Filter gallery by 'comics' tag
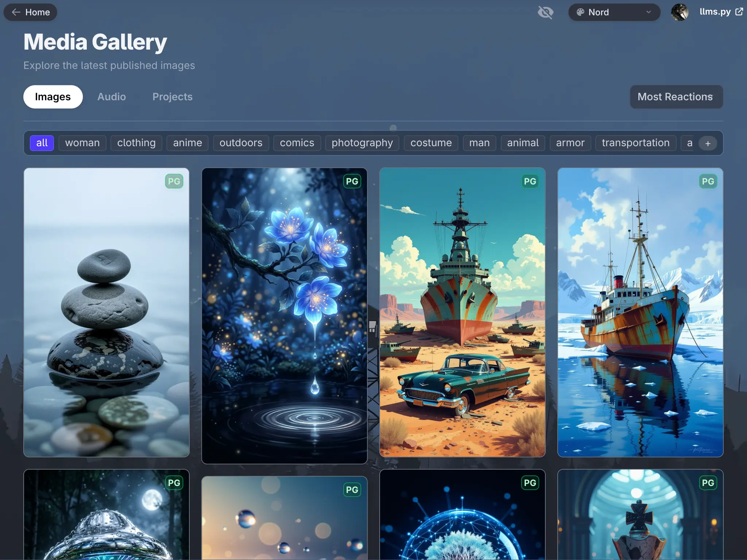 coord(297,143)
